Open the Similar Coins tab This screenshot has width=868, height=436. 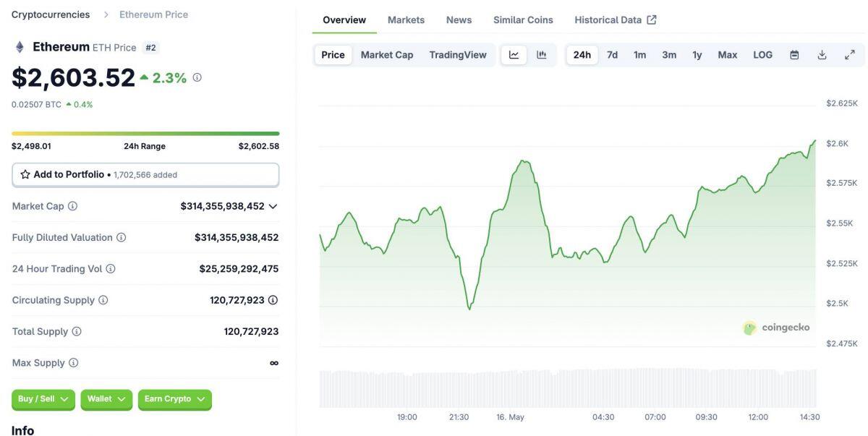click(522, 19)
